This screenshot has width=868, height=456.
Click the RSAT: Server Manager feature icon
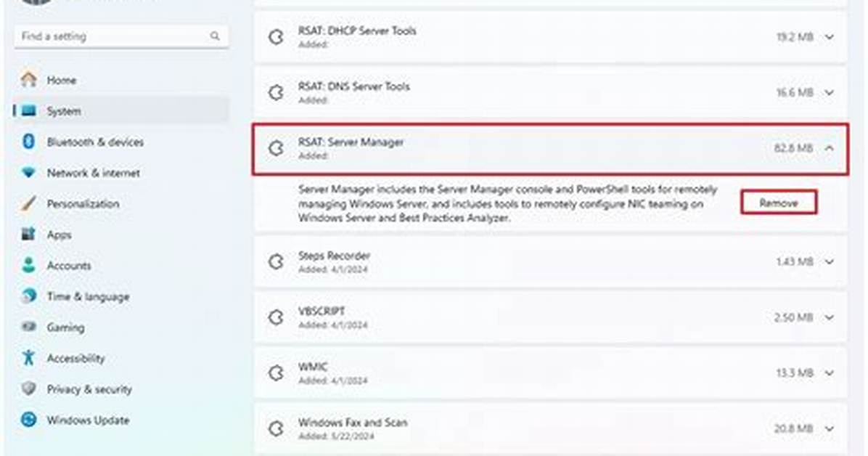[x=277, y=149]
